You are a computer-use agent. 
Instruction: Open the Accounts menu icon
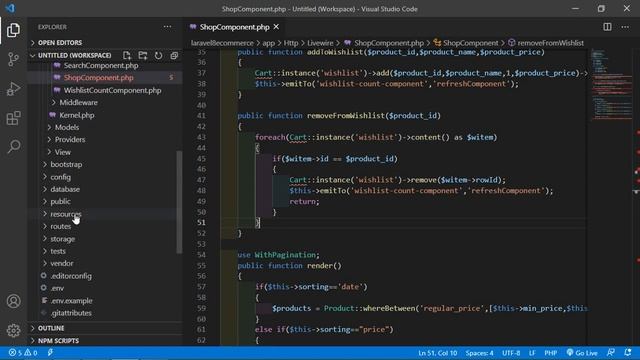pos(13,301)
